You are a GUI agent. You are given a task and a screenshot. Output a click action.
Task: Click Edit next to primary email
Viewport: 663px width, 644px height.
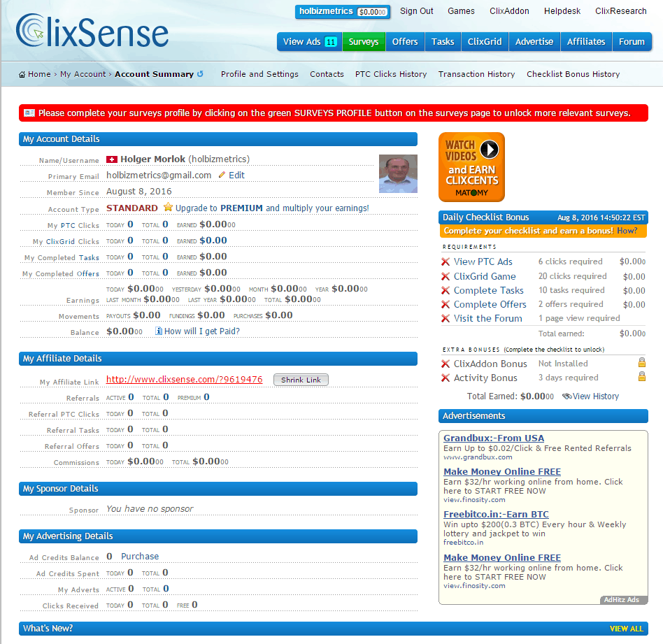[237, 175]
